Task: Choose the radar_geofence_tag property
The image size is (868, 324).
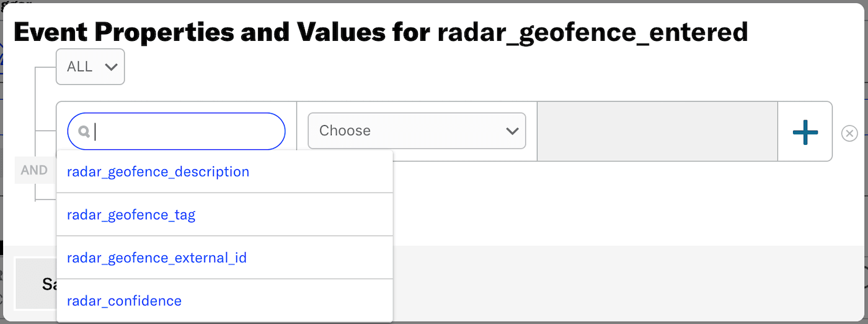Action: point(131,215)
